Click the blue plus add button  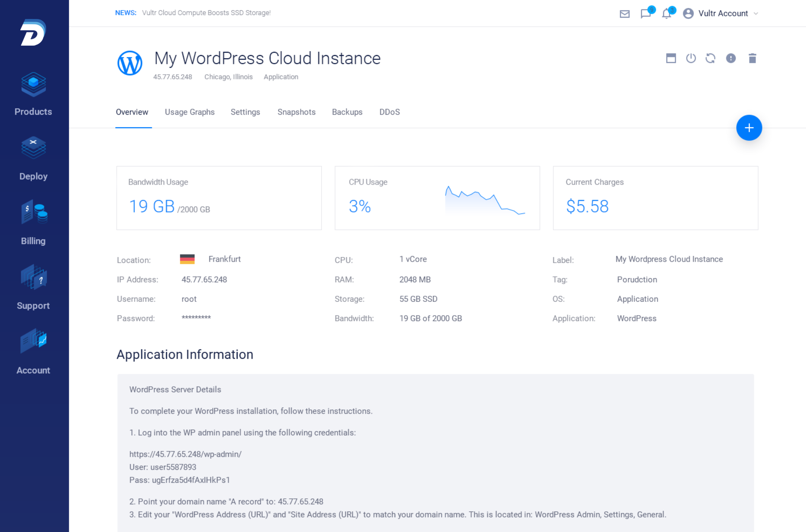click(749, 128)
